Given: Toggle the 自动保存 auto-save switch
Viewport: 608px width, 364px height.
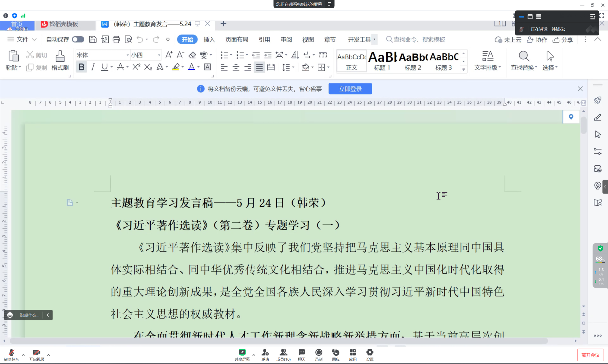Looking at the screenshot, I should pyautogui.click(x=78, y=39).
